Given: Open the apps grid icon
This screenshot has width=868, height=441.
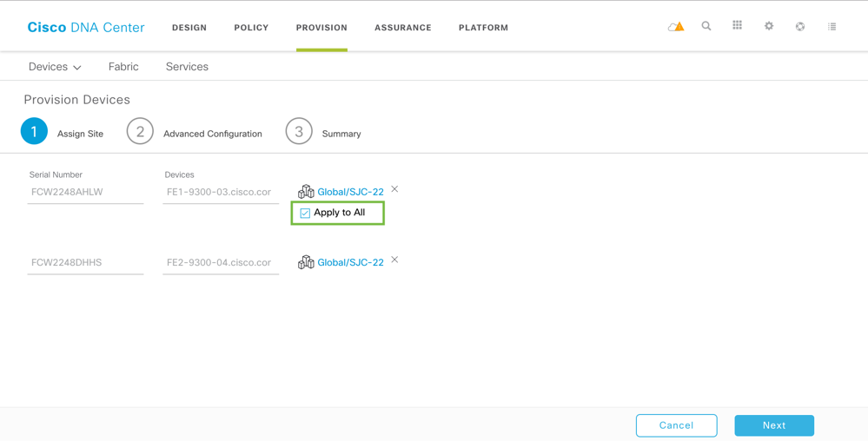Looking at the screenshot, I should tap(738, 25).
